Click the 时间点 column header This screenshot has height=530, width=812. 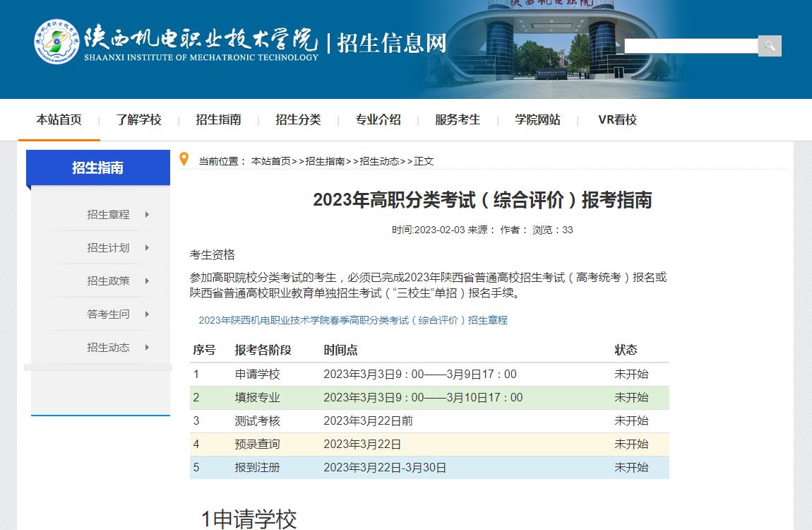pyautogui.click(x=341, y=351)
